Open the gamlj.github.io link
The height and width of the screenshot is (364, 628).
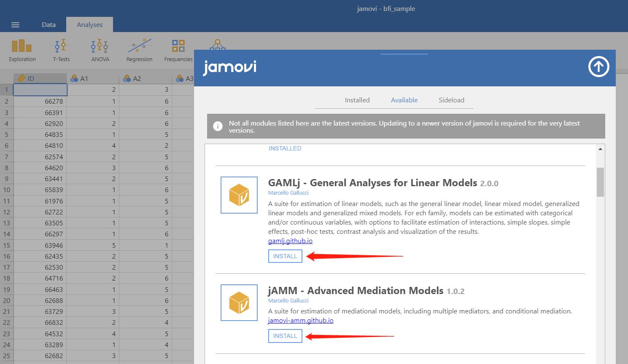point(290,241)
